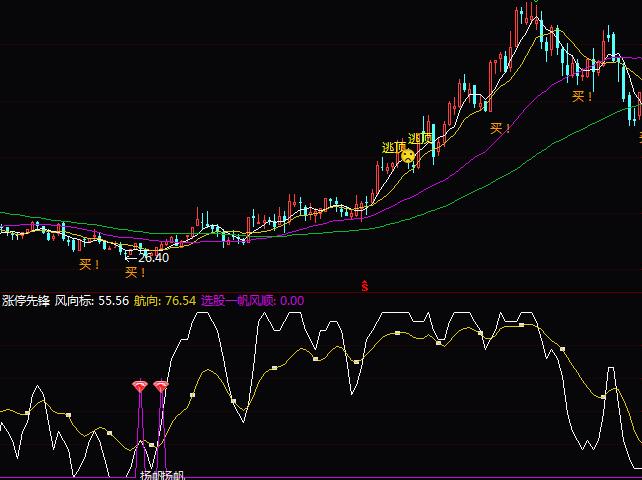The image size is (642, 480).
Task: Click the red dollar sign marker
Action: pyautogui.click(x=365, y=287)
